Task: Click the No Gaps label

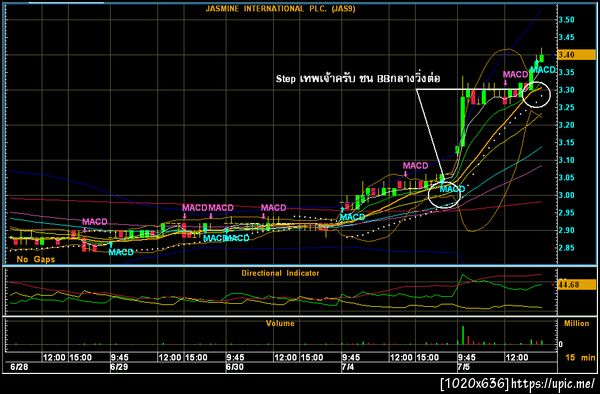Action: tap(36, 259)
